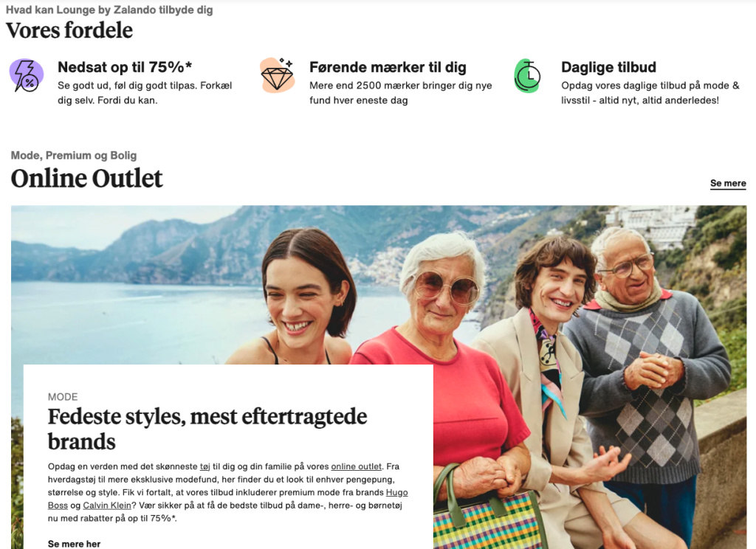
Task: Click the 'Mere end 2500 mærker' description text
Action: (x=401, y=92)
